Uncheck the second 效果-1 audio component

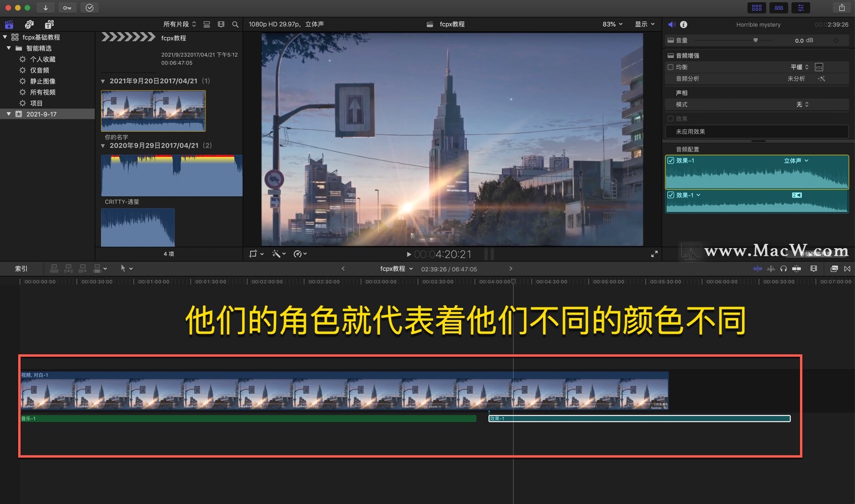(671, 195)
